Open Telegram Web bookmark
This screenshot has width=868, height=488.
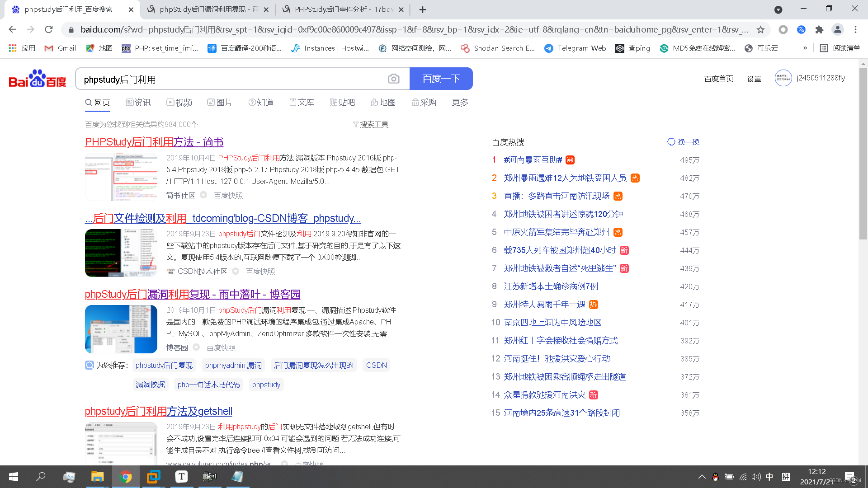575,48
